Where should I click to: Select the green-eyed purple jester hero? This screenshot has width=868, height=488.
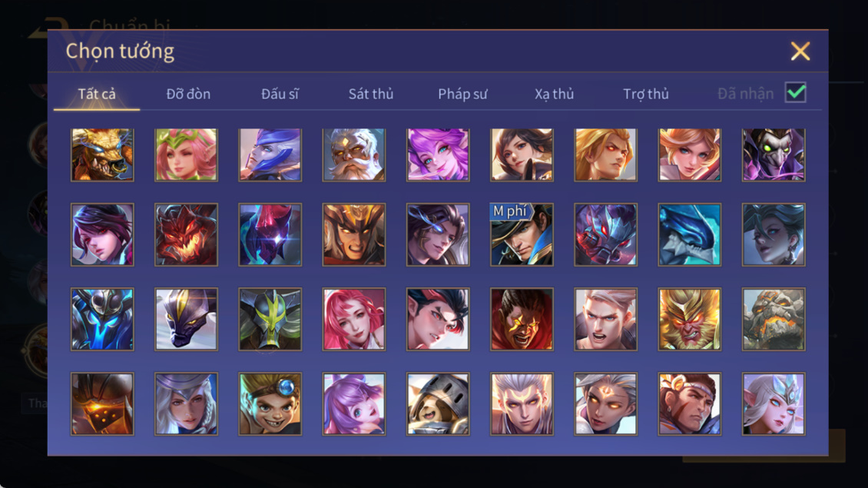tap(774, 155)
